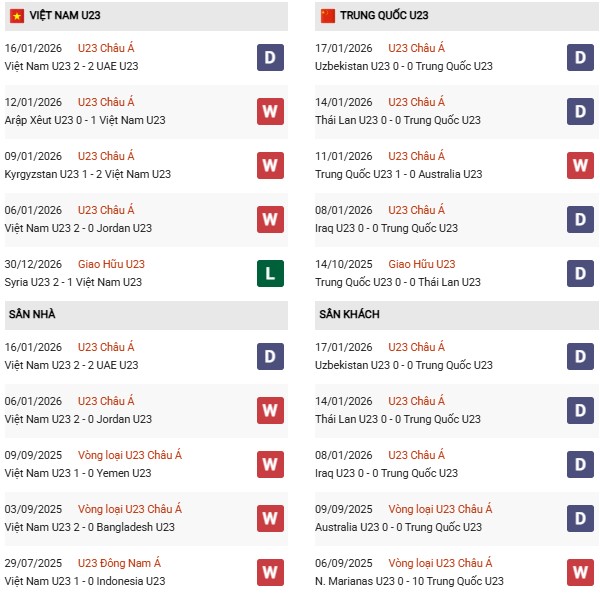The image size is (600, 593).
Task: Click W badge for N. Marianas match
Action: tap(580, 572)
